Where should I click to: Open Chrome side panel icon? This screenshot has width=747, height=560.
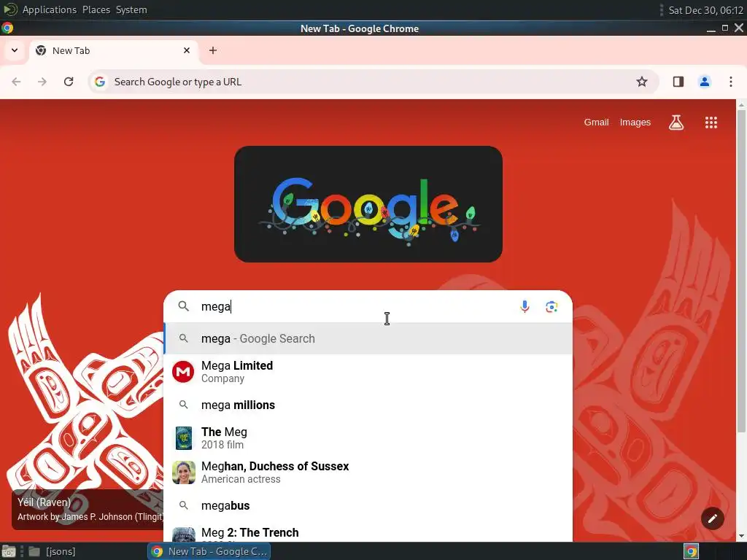[678, 82]
